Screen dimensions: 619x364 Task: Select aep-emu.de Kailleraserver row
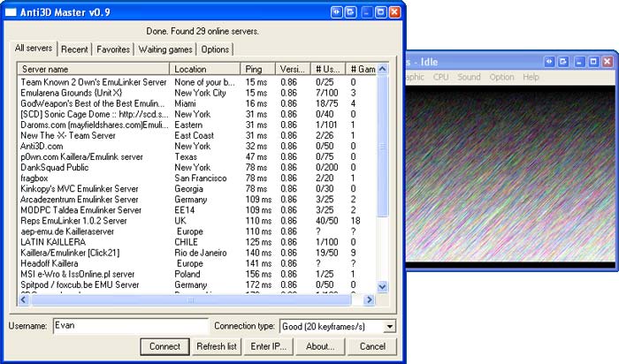click(197, 231)
